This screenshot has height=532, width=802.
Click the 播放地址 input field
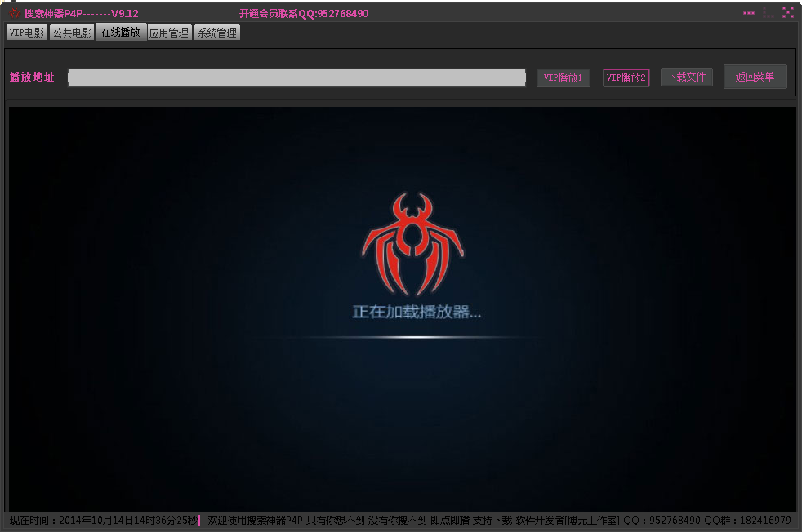pyautogui.click(x=296, y=78)
